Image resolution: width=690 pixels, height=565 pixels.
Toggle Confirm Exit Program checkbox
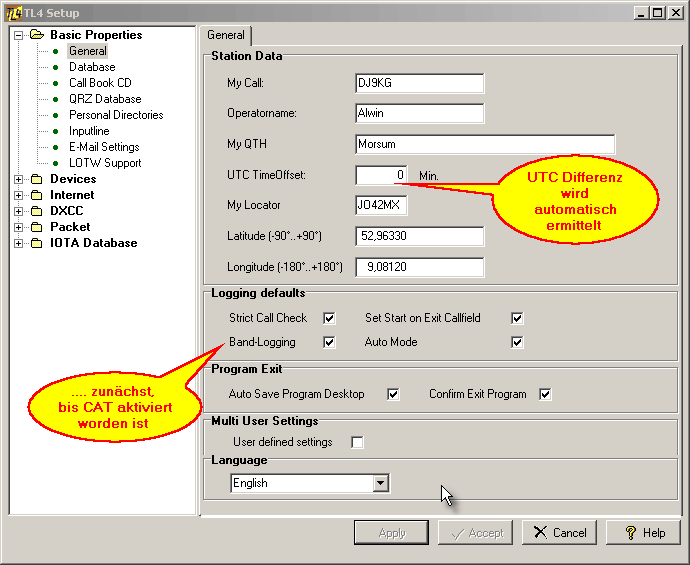coord(545,394)
